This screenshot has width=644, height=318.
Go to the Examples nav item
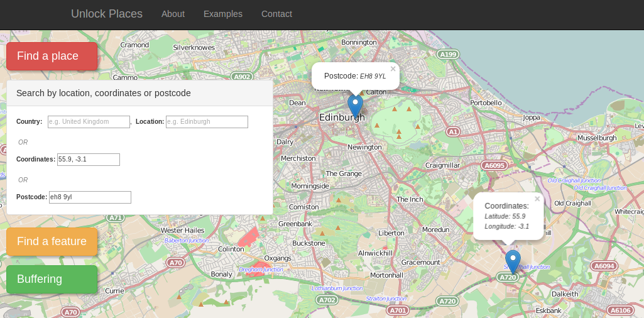coord(223,14)
